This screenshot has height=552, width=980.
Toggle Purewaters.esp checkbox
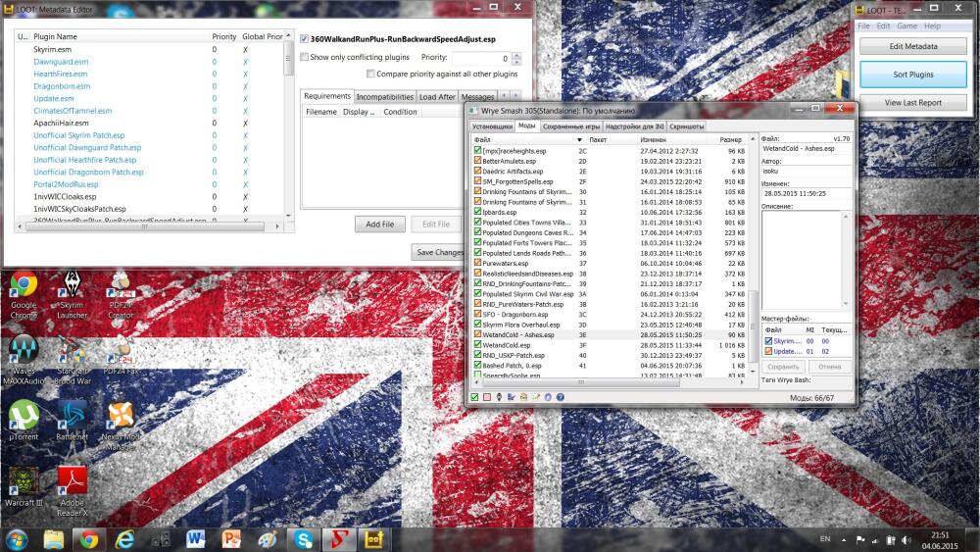point(477,263)
